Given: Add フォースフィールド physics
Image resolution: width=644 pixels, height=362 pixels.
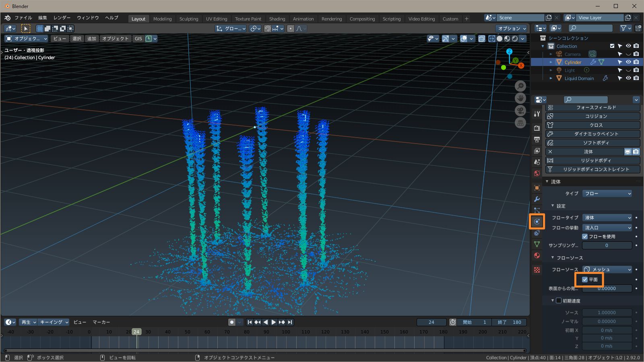Looking at the screenshot, I should click(593, 107).
